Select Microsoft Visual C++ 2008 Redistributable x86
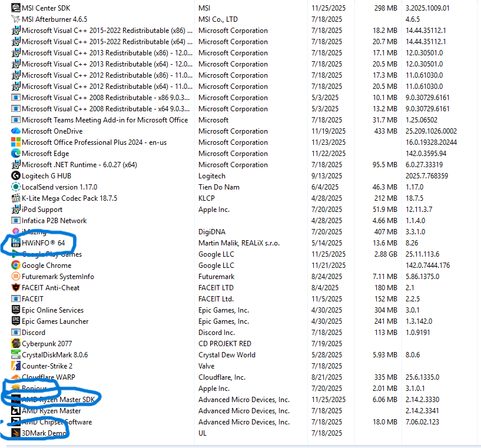 coord(106,98)
